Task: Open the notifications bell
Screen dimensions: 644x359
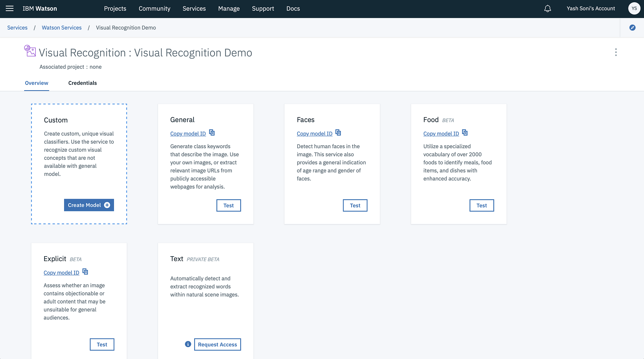Action: coord(547,9)
